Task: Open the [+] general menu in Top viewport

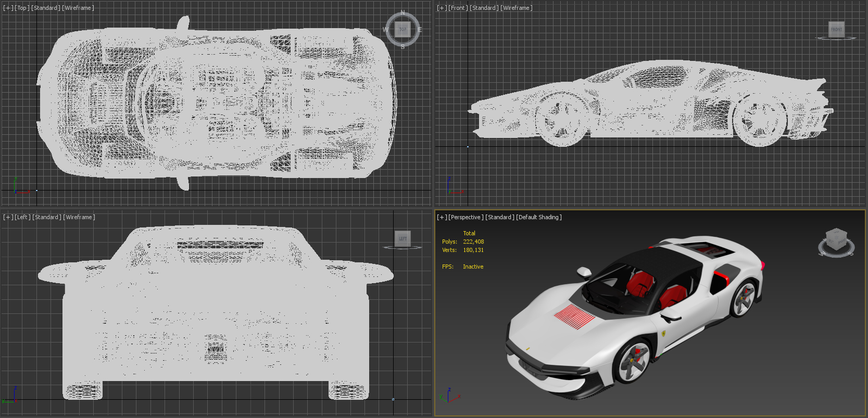Action: point(8,8)
